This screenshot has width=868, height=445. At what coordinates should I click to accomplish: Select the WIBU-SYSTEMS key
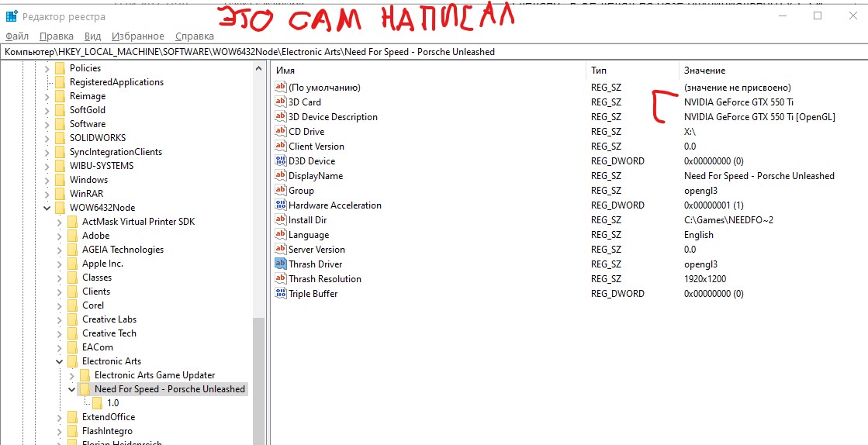[102, 165]
